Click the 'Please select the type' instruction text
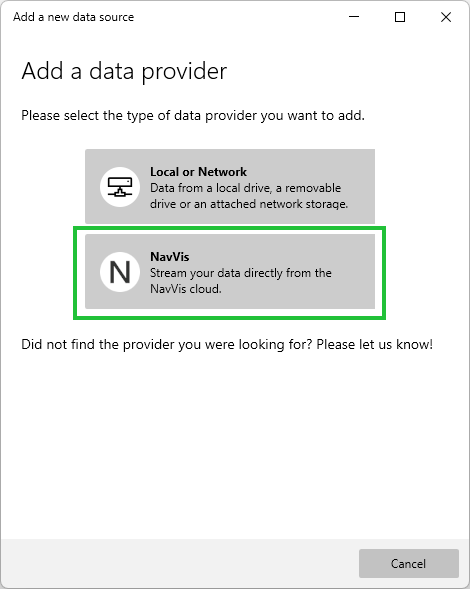Viewport: 470px width, 589px height. tap(193, 115)
